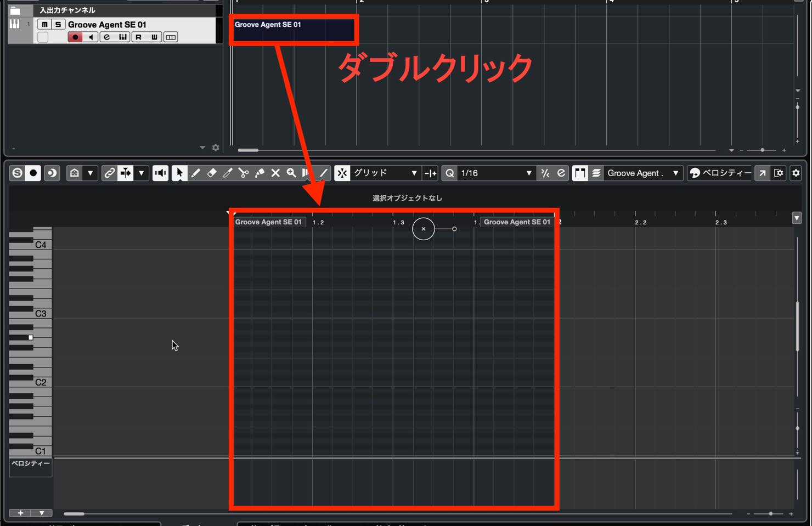Click the instrument track piano icon
Viewport: 812px width, 526px height.
click(x=15, y=24)
